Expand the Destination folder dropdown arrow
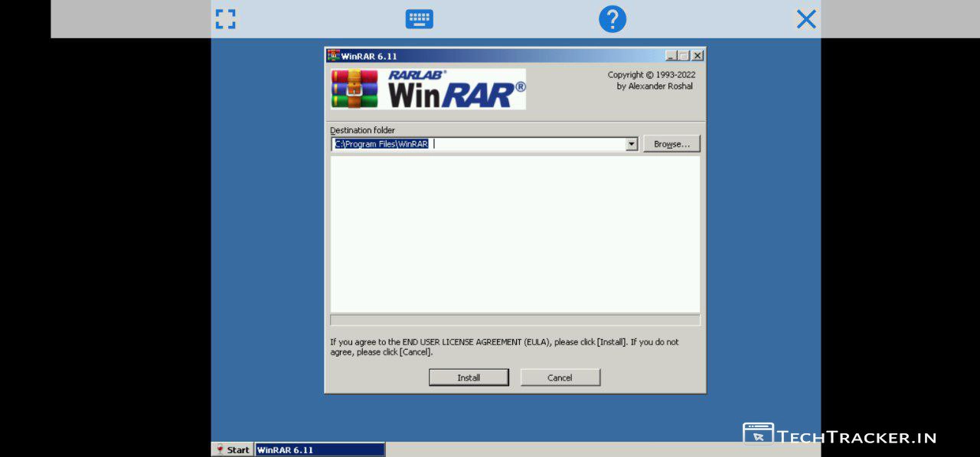Image resolution: width=980 pixels, height=457 pixels. tap(632, 144)
